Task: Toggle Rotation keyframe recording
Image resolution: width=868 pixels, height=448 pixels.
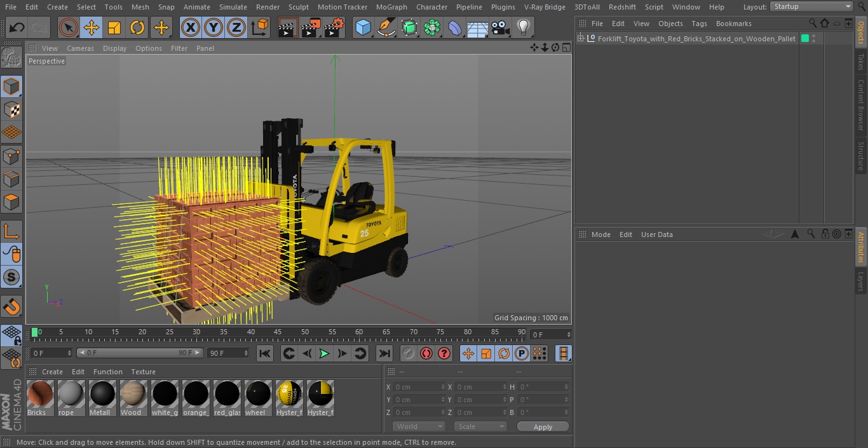Action: coord(504,353)
